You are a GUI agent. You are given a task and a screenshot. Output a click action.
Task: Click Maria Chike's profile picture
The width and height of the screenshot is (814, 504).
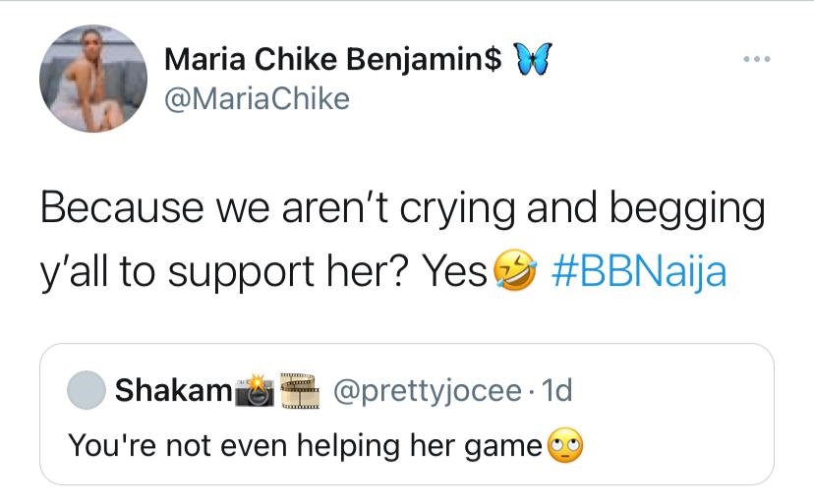[87, 79]
